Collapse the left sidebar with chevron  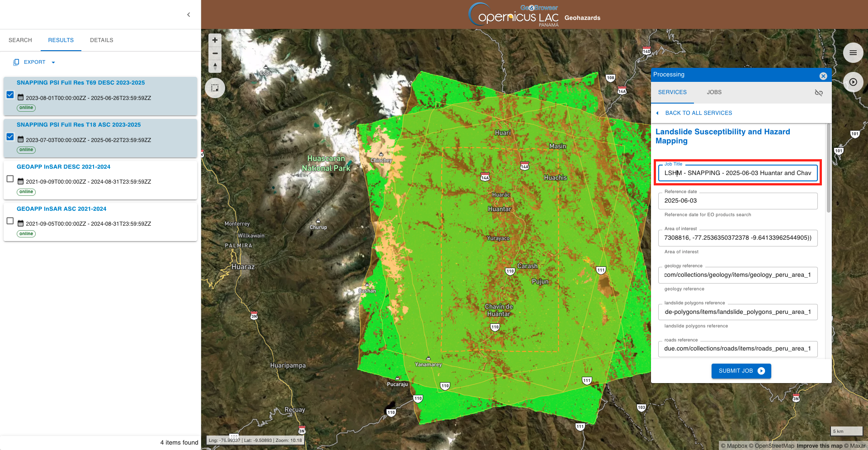[x=189, y=14]
